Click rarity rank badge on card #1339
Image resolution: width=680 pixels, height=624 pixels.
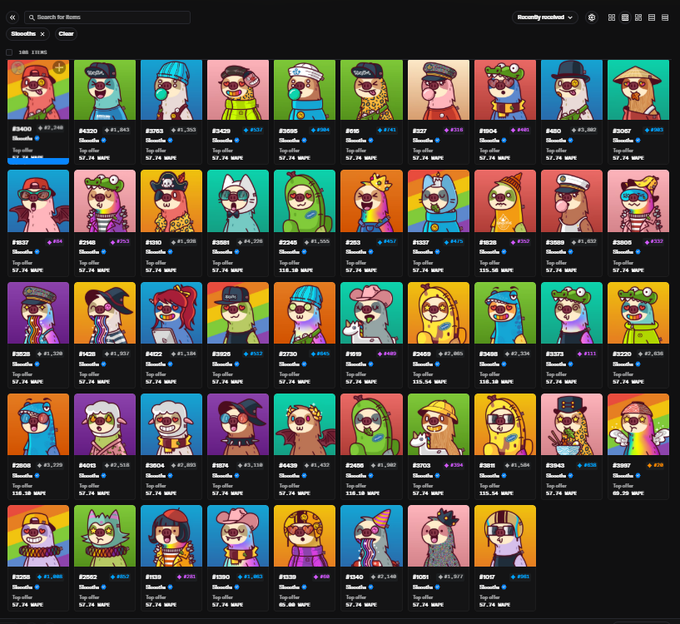coord(322,577)
